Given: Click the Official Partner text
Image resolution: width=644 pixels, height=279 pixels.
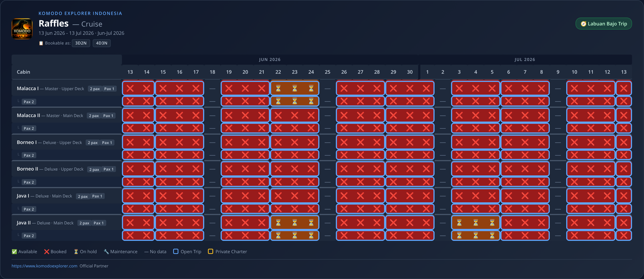Looking at the screenshot, I should [x=94, y=266].
